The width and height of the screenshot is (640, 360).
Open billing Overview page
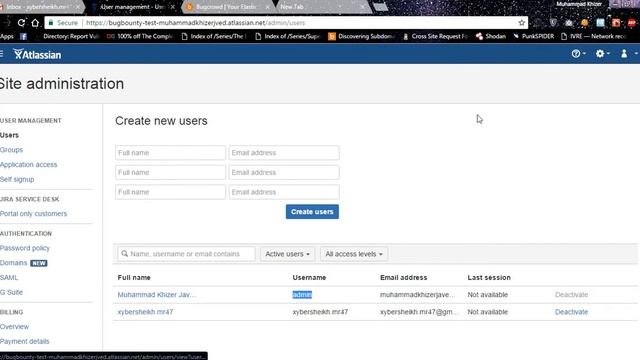click(x=14, y=327)
